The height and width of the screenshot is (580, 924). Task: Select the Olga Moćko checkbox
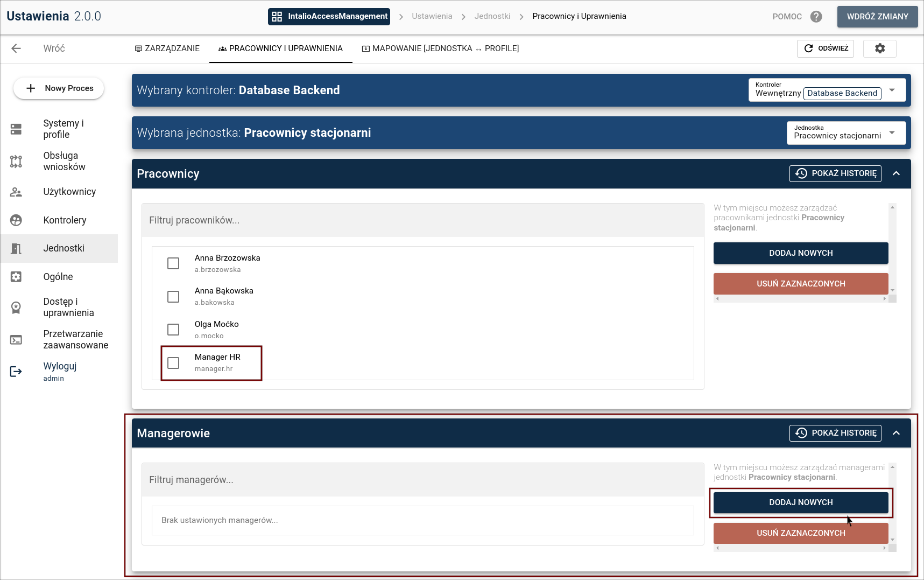[173, 330]
